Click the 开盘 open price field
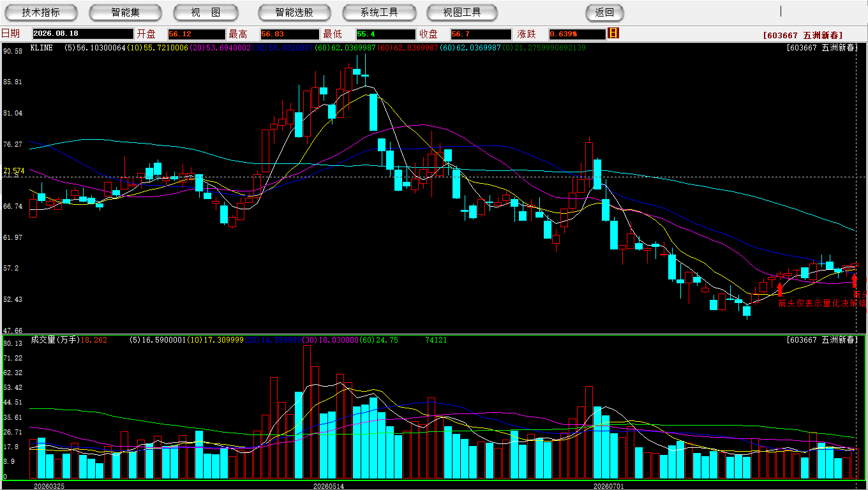 click(197, 34)
